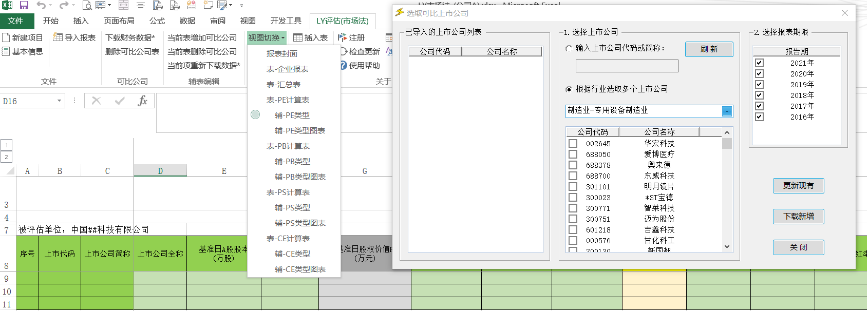Screen dimensions: 868x311
Task: Collapse the 视图切换 dropdown button
Action: pos(266,37)
